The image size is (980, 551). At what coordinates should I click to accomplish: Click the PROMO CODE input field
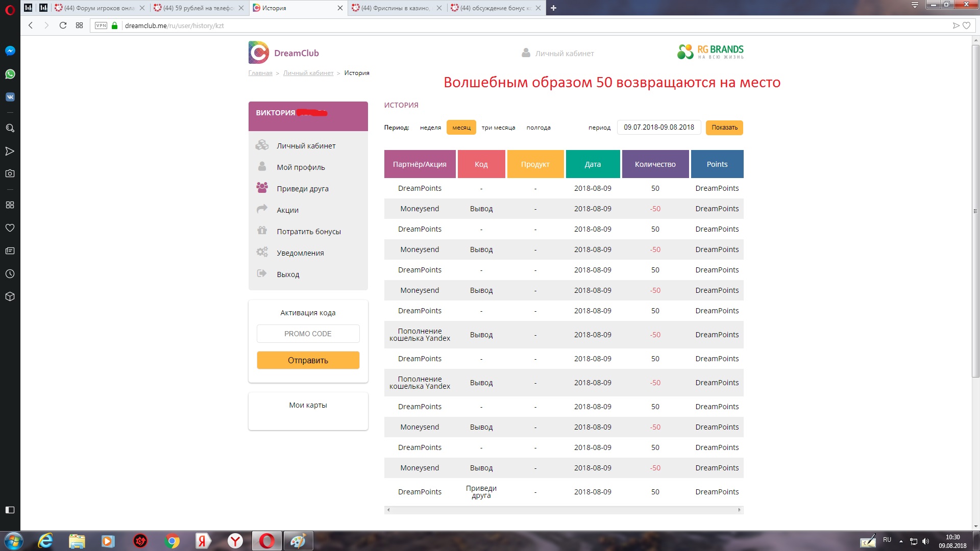(x=308, y=334)
